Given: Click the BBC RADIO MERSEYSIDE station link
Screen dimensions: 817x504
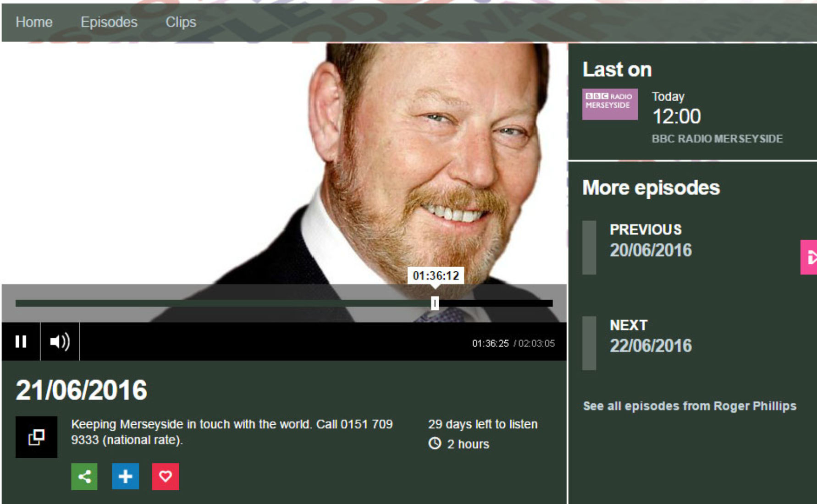Looking at the screenshot, I should tap(717, 139).
